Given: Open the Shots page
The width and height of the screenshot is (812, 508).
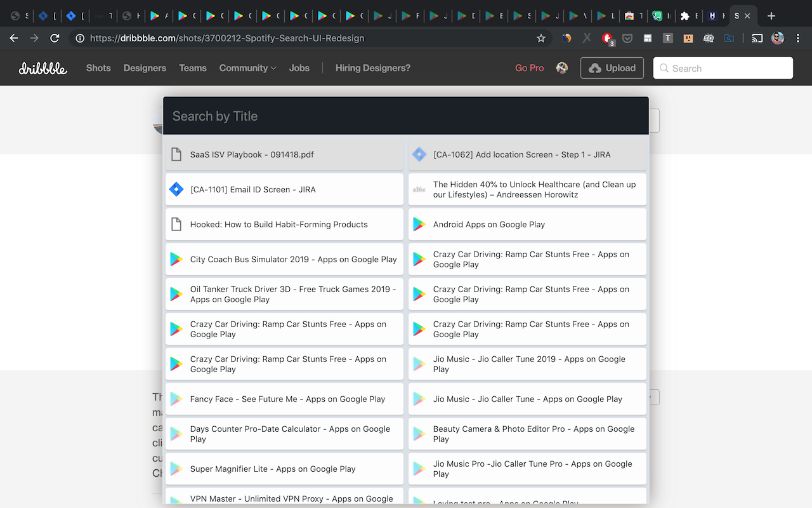Looking at the screenshot, I should coord(98,68).
